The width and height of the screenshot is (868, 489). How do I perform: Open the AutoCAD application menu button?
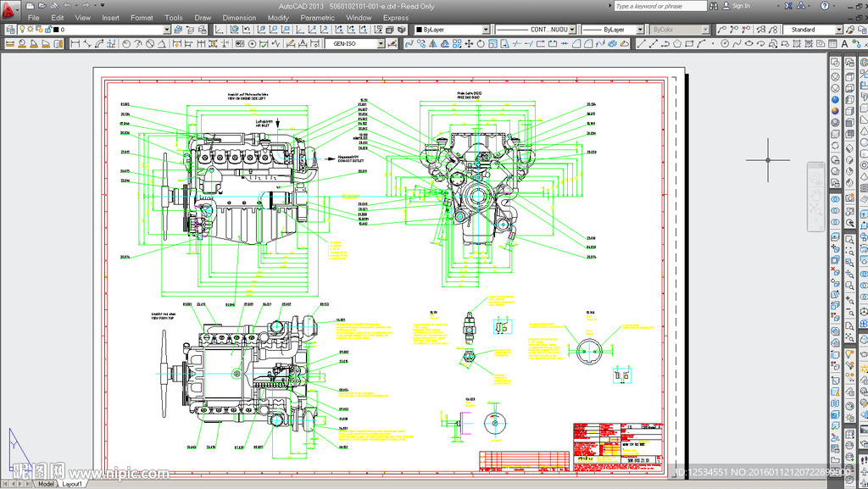coord(9,9)
